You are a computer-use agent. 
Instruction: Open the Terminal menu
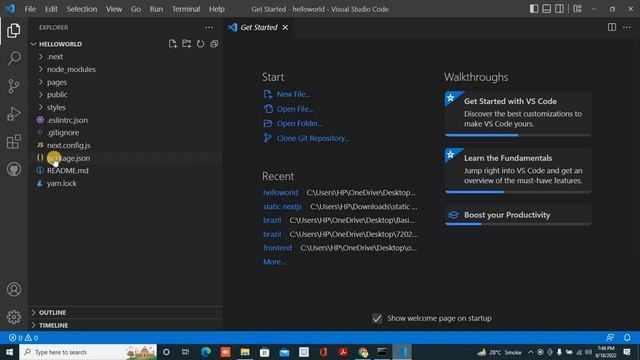click(x=186, y=9)
